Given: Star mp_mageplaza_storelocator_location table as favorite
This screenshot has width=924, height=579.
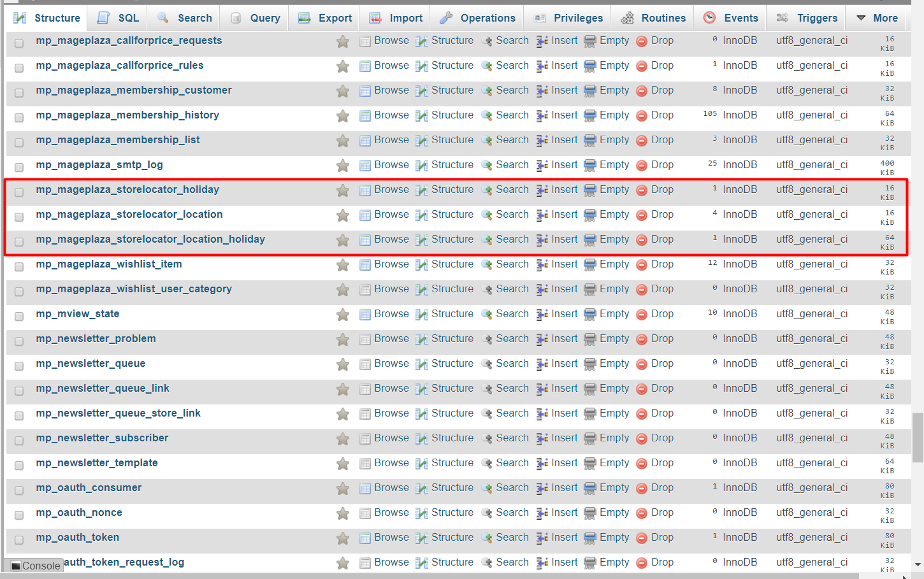Looking at the screenshot, I should click(343, 215).
